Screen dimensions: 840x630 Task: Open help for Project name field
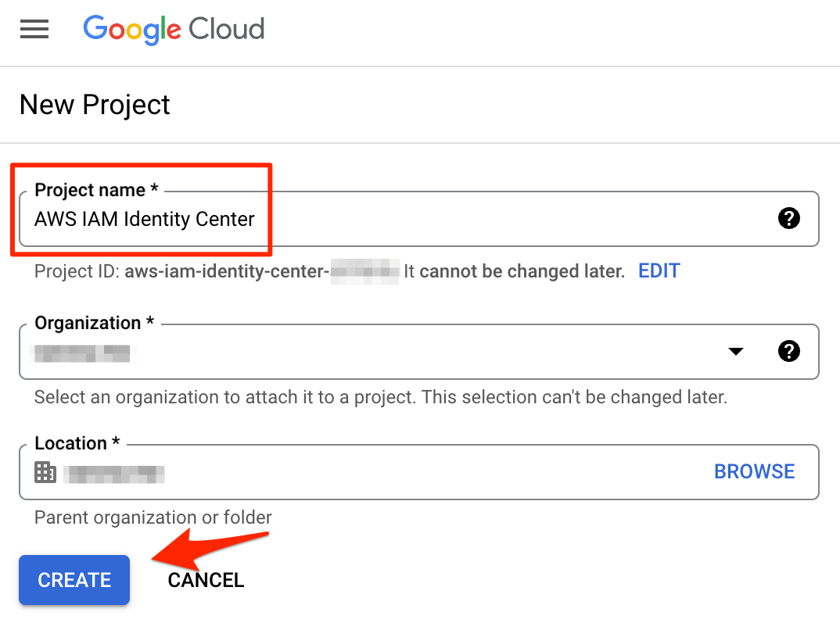tap(788, 218)
